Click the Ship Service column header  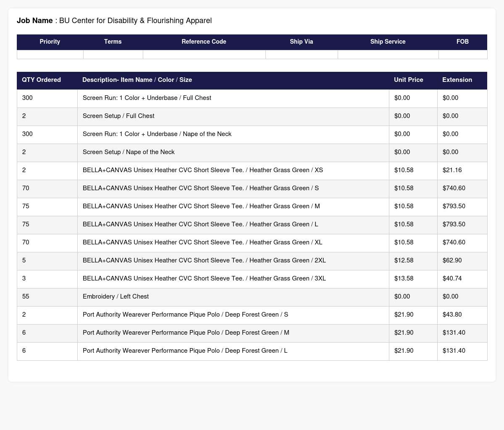388,42
